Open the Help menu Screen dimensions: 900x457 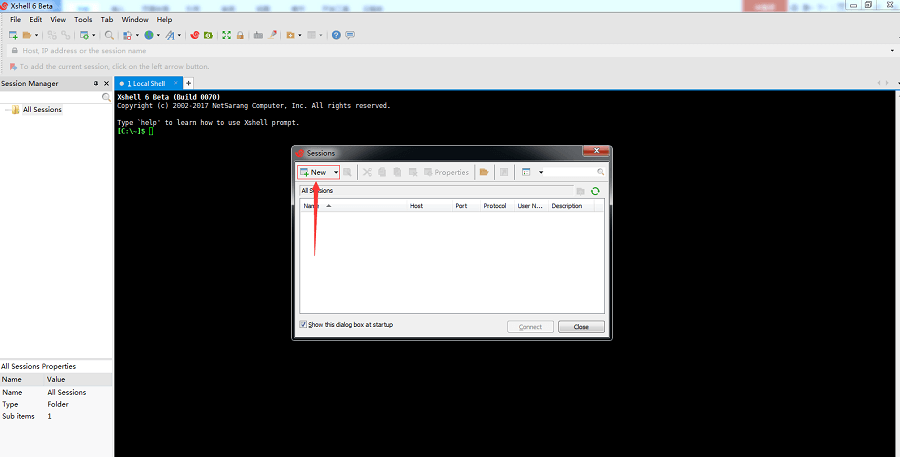coord(164,20)
